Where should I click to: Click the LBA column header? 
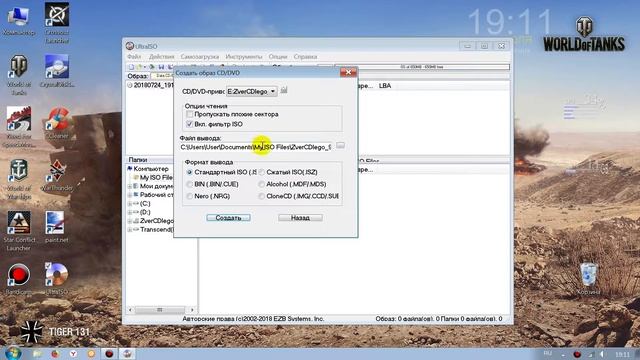click(x=385, y=86)
